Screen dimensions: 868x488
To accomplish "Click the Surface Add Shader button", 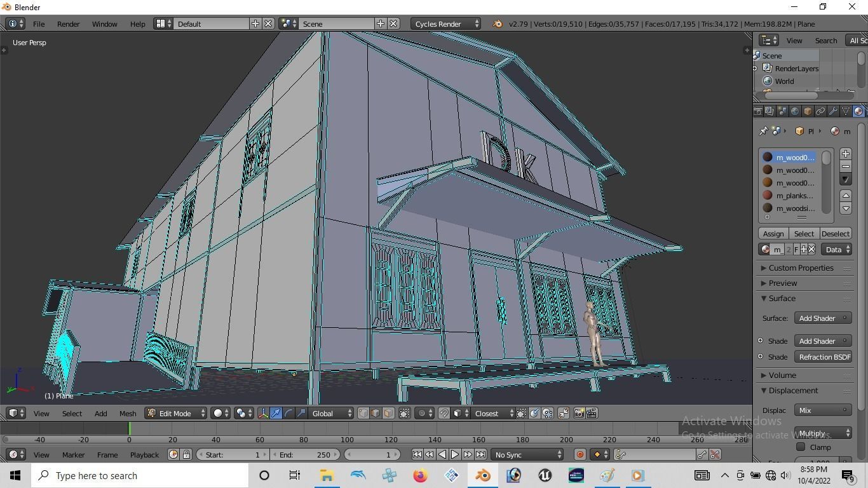I will coord(823,318).
